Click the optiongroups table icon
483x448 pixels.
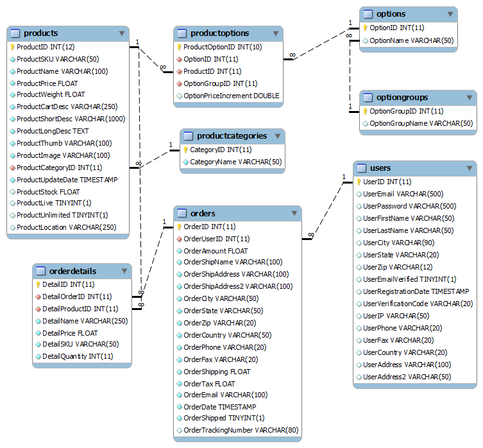pyautogui.click(x=368, y=98)
